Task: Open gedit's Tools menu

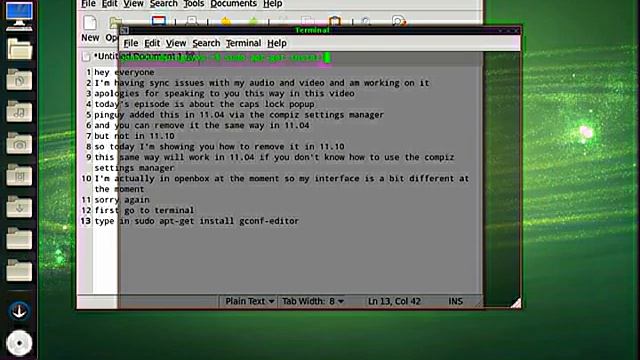Action: pyautogui.click(x=193, y=4)
